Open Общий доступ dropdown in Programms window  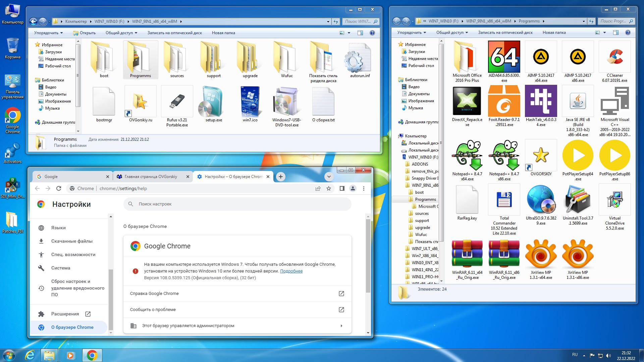click(452, 33)
